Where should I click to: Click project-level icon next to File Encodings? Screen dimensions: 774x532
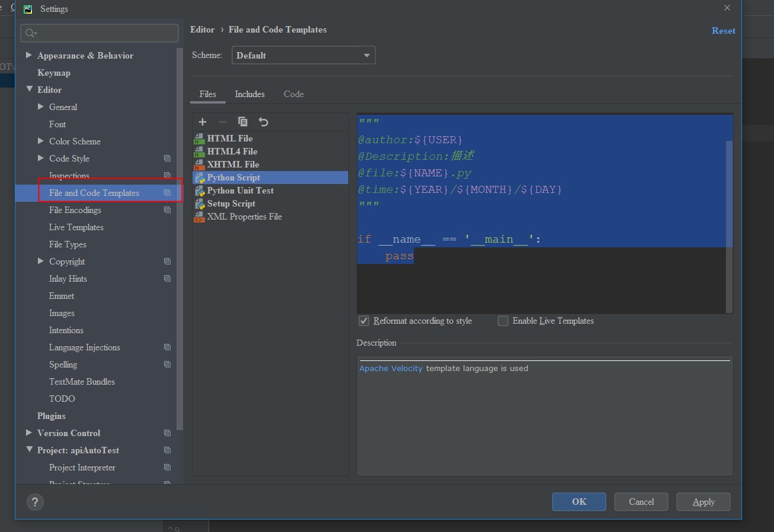(x=168, y=210)
